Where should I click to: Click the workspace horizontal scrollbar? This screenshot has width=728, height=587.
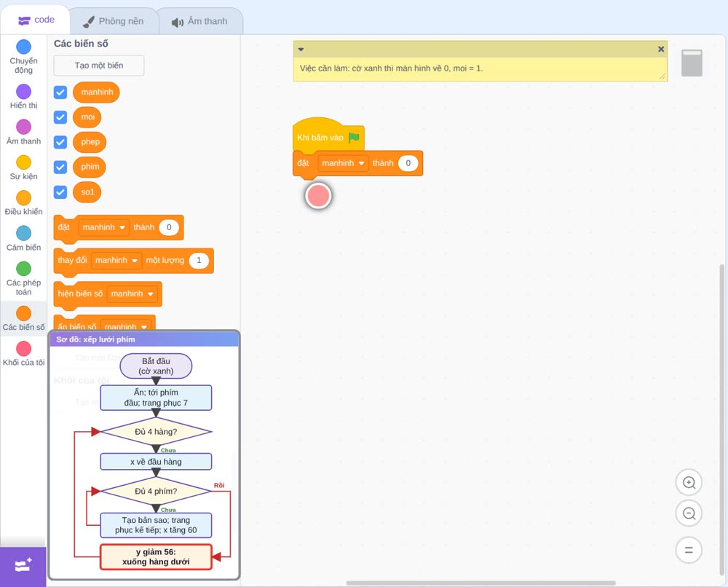[x=481, y=583]
